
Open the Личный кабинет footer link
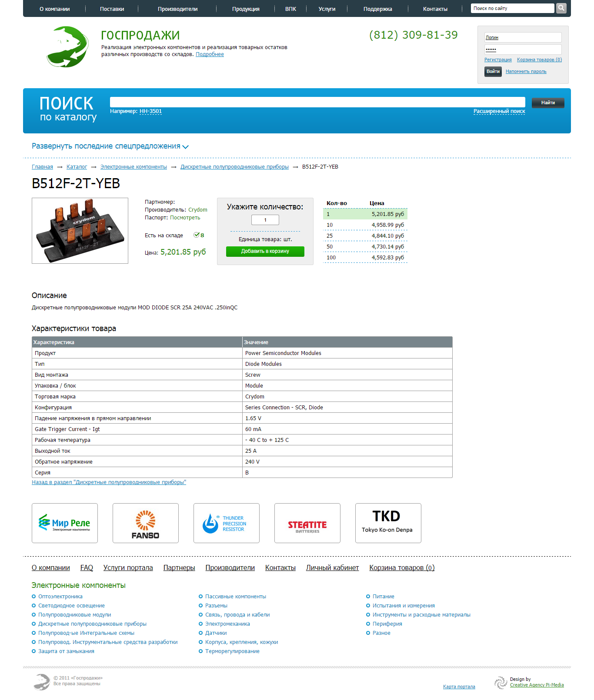click(x=332, y=567)
